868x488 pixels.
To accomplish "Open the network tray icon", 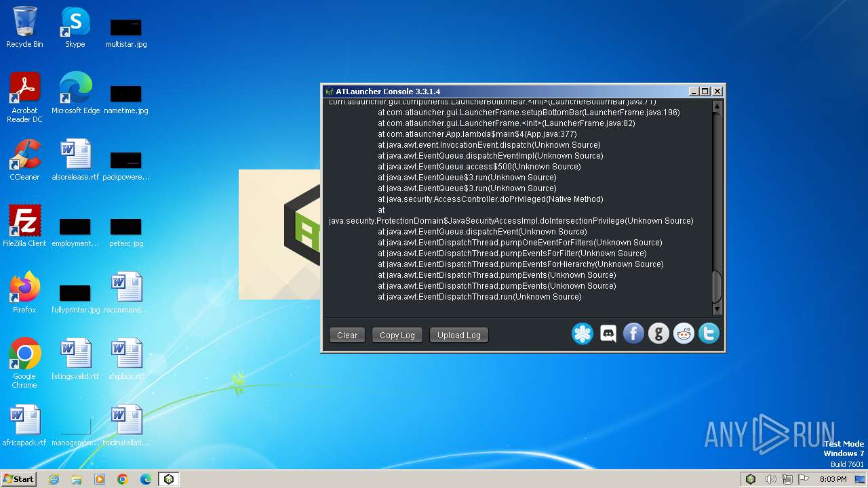I will pos(788,479).
